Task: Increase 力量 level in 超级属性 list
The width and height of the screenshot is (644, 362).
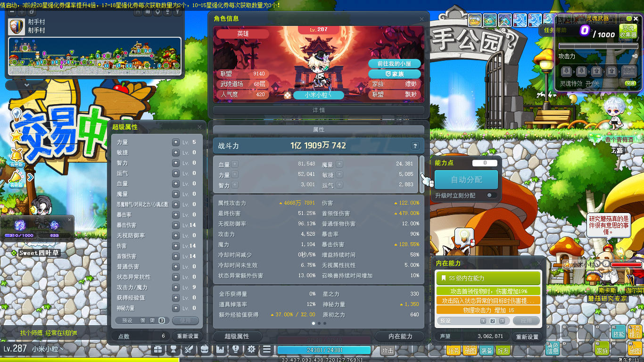Action: point(176,142)
